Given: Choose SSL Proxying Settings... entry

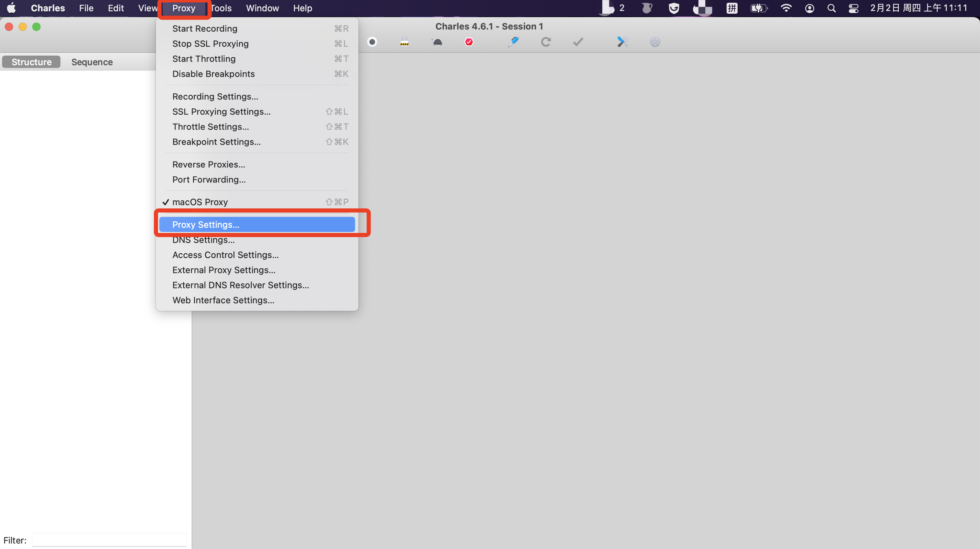Looking at the screenshot, I should [x=221, y=112].
